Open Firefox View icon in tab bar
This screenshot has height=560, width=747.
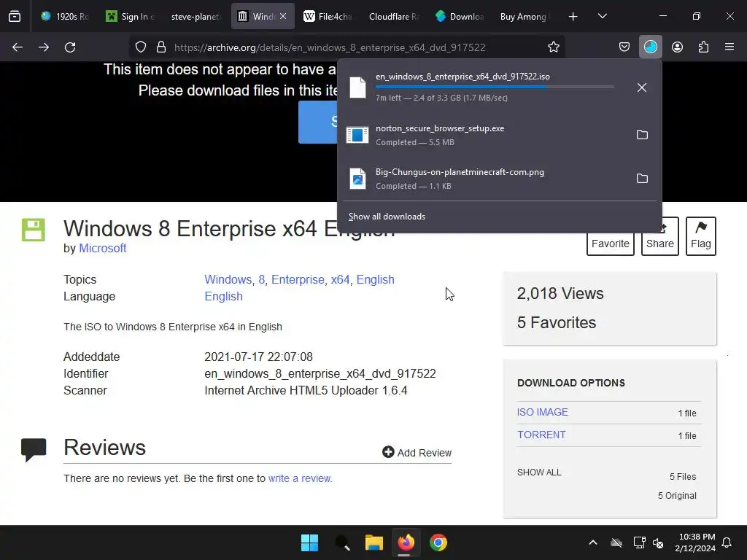pos(15,16)
